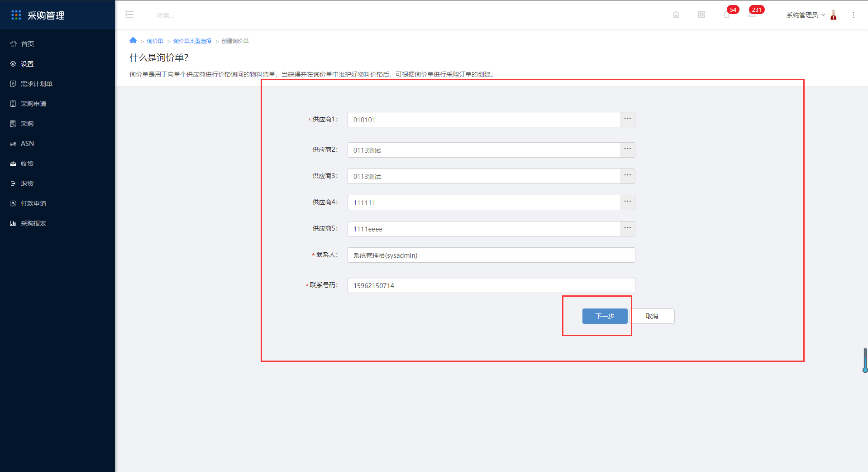The height and width of the screenshot is (472, 868).
Task: Open 退货 in the sidebar
Action: pos(57,183)
